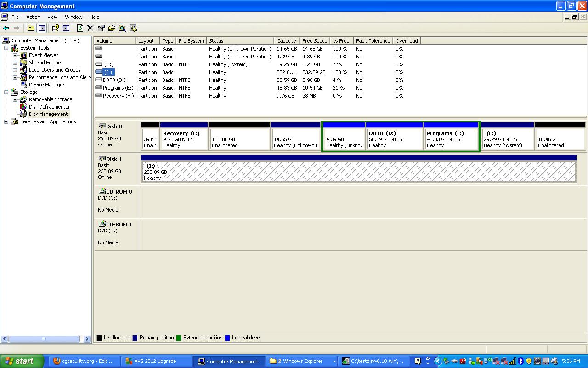The image size is (588, 368).
Task: Sort by the Capacity column header
Action: coord(287,41)
